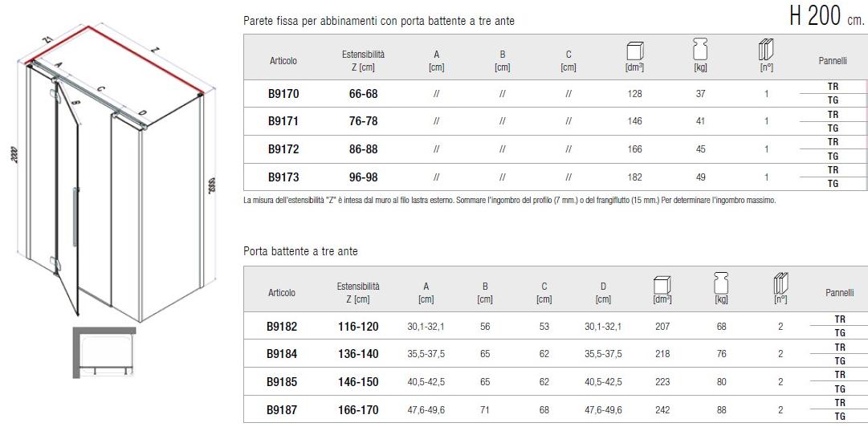Select article code B9170
Image resolution: width=868 pixels, height=427 pixels.
[x=283, y=94]
